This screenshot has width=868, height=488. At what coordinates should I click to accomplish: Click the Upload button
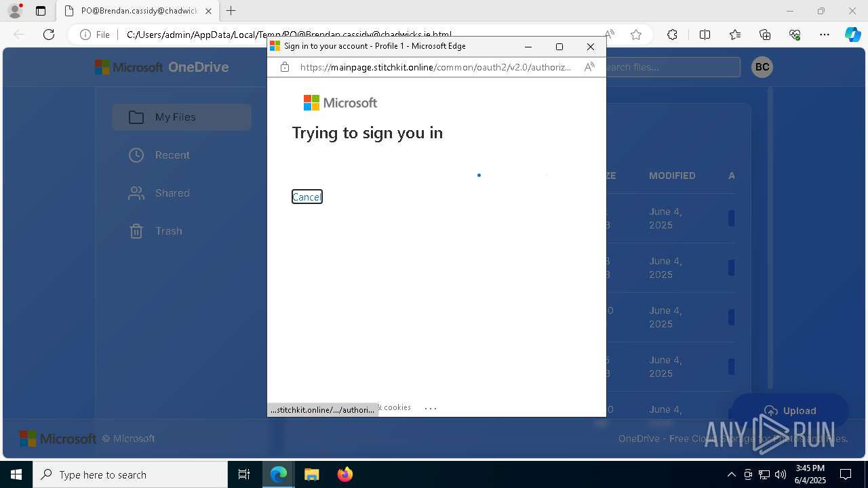790,411
